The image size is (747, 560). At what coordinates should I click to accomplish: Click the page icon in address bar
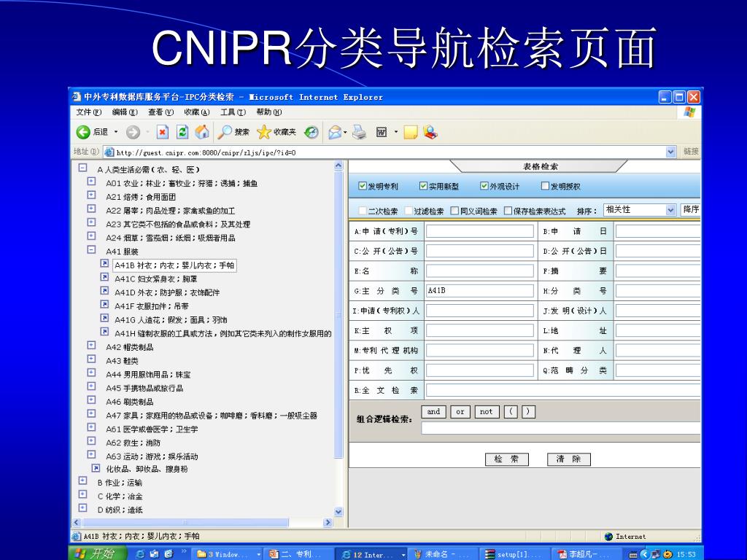tap(109, 152)
